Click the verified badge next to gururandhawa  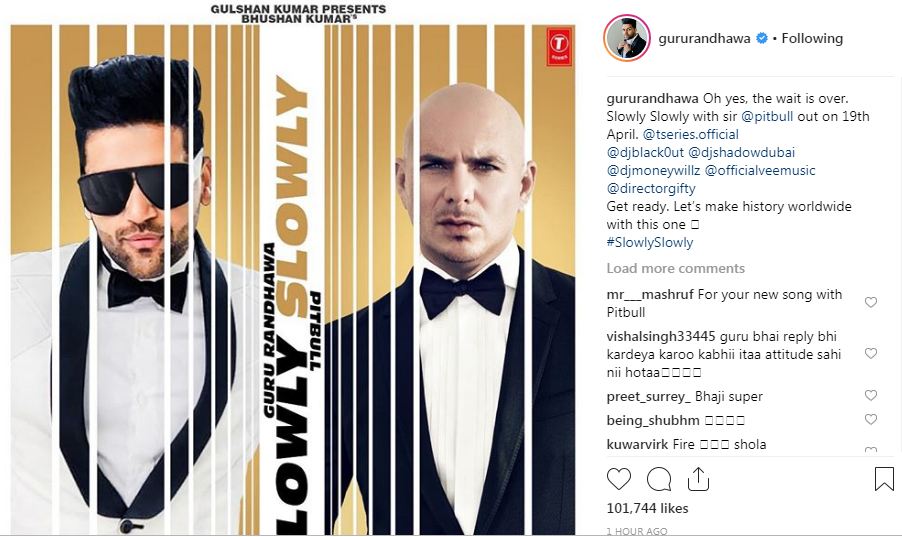click(762, 39)
